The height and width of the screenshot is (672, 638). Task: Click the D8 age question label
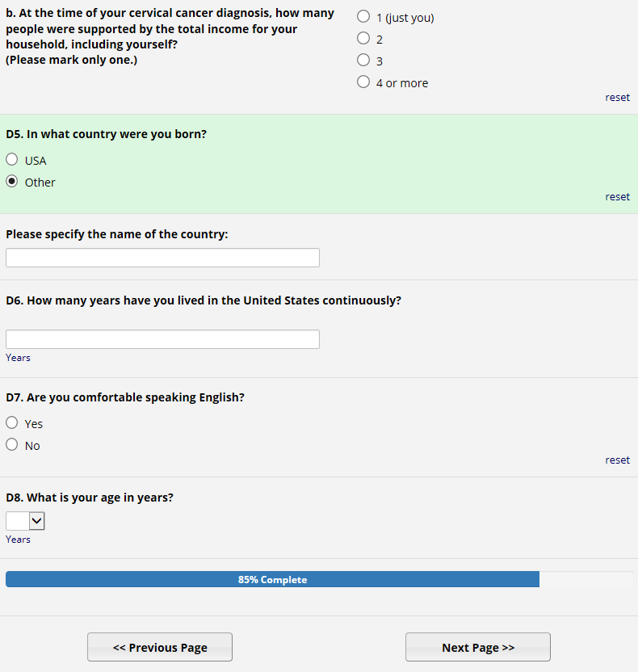tap(89, 498)
